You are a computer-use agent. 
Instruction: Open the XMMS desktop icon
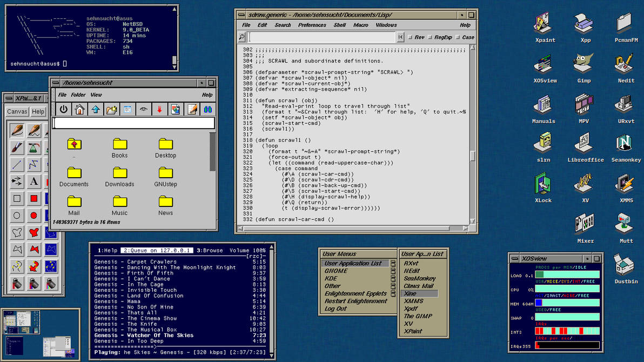point(626,188)
